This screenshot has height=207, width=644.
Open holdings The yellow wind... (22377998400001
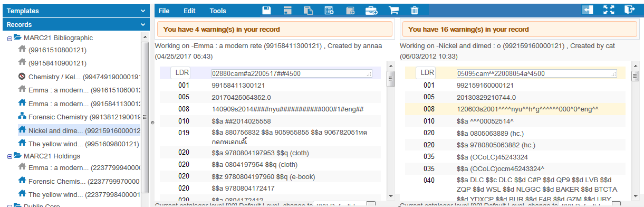(x=84, y=194)
